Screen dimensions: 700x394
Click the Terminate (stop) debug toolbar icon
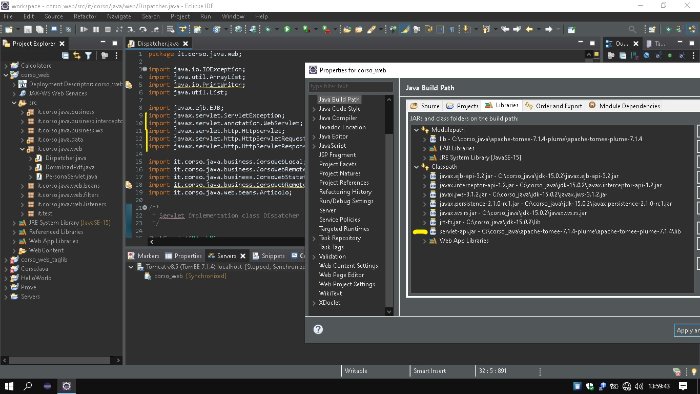click(108, 29)
